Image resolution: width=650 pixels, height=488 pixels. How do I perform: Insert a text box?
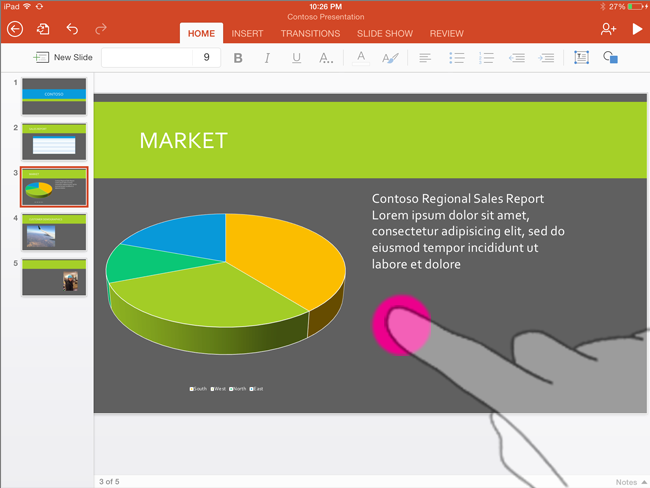point(581,58)
